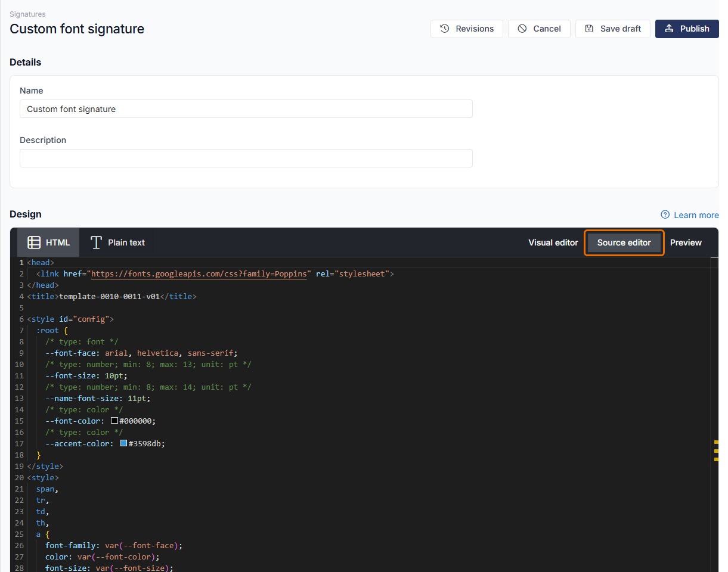This screenshot has height=572, width=728.
Task: Click 'font-family: var(--font-face);' line
Action: [x=114, y=546]
